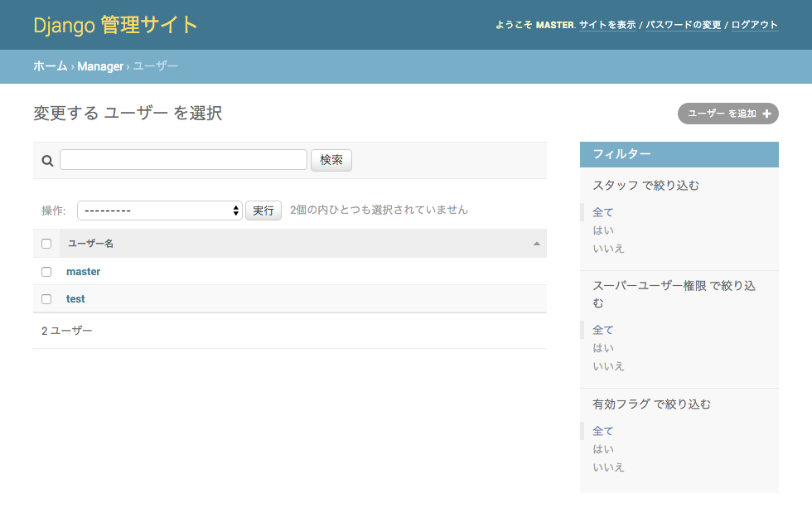Click the ログアウト link
This screenshot has width=812, height=518.
[754, 25]
